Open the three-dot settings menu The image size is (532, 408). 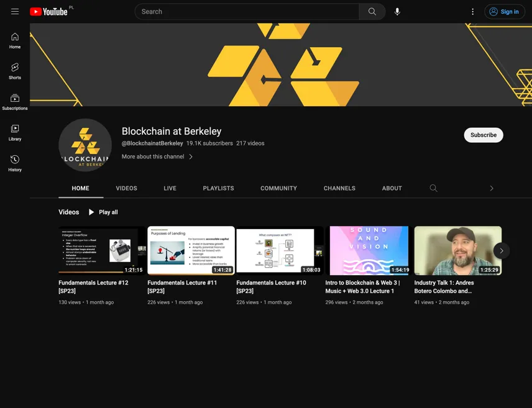pyautogui.click(x=472, y=12)
